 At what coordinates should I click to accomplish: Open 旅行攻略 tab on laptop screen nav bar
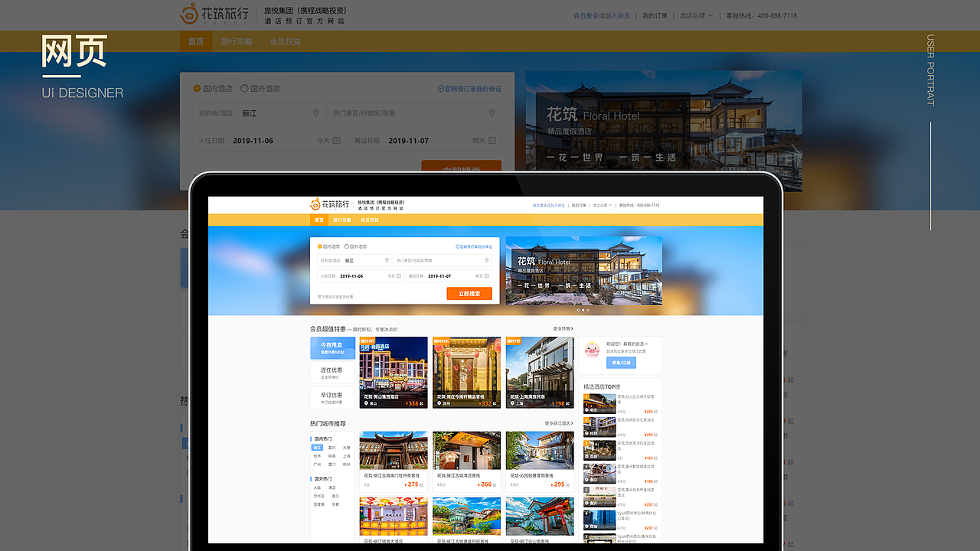click(x=342, y=220)
